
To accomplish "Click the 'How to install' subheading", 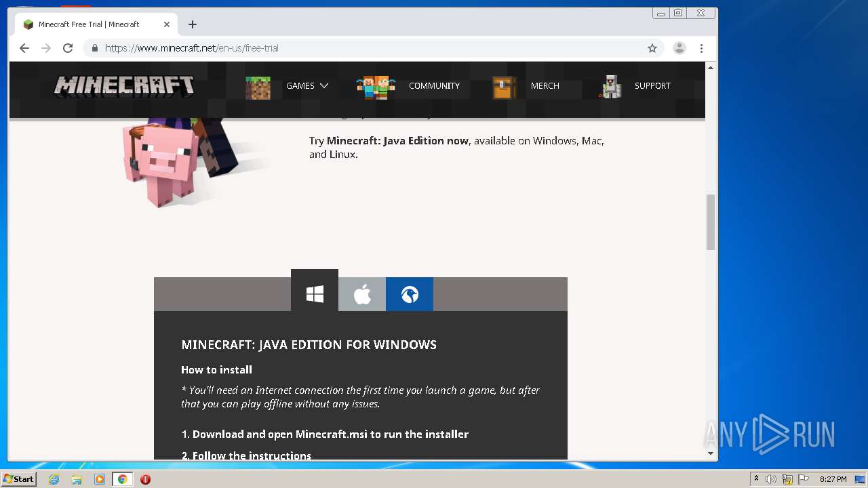I will coord(216,369).
